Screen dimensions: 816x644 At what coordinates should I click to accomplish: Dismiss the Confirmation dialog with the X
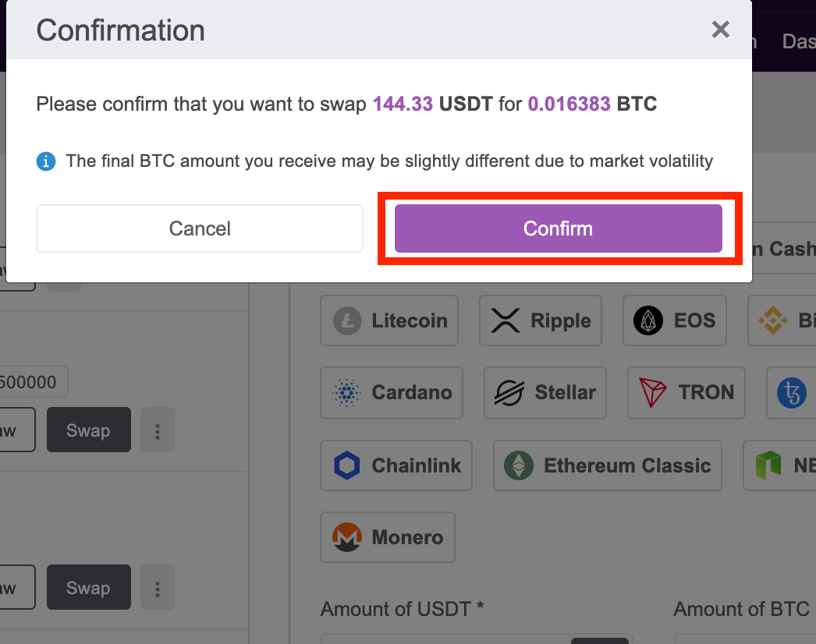720,30
